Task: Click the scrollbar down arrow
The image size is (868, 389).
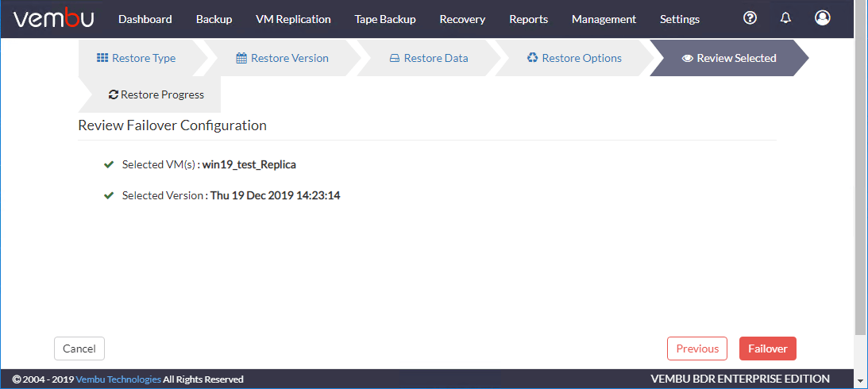Action: pyautogui.click(x=861, y=381)
